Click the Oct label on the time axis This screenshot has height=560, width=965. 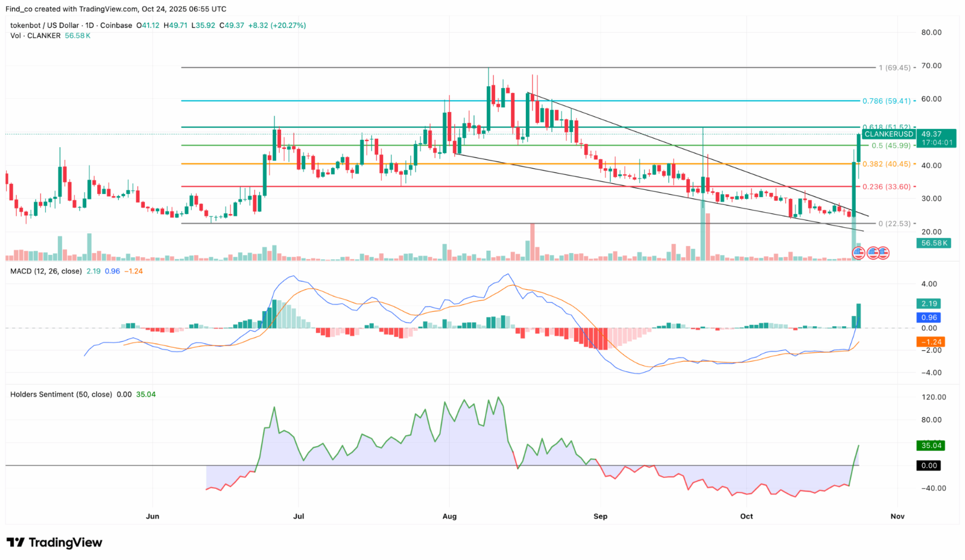click(746, 517)
